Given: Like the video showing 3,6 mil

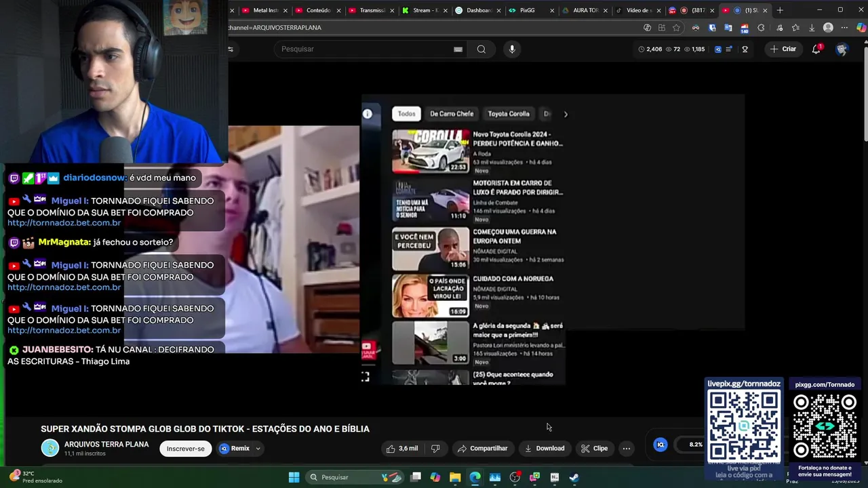Looking at the screenshot, I should [402, 448].
